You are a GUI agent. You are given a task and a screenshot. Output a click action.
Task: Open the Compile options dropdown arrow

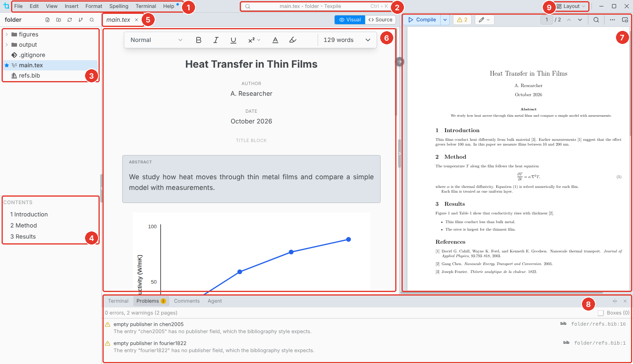point(445,20)
